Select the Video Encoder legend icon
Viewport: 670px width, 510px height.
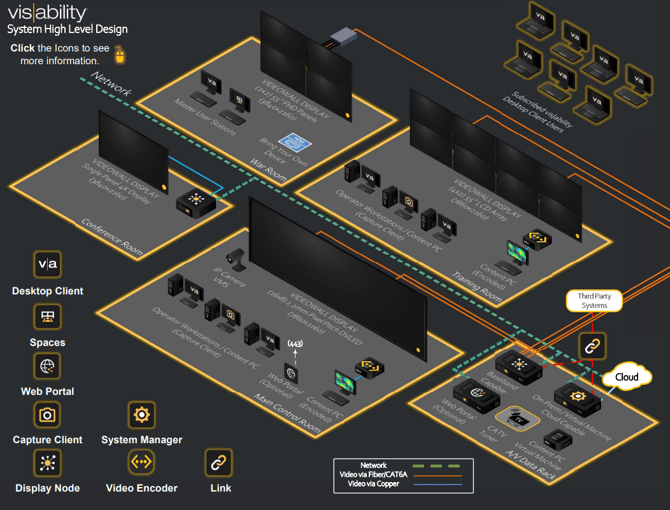click(x=141, y=462)
